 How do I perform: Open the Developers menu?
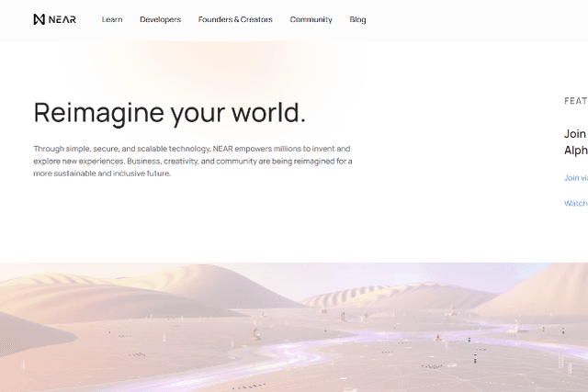pos(161,19)
